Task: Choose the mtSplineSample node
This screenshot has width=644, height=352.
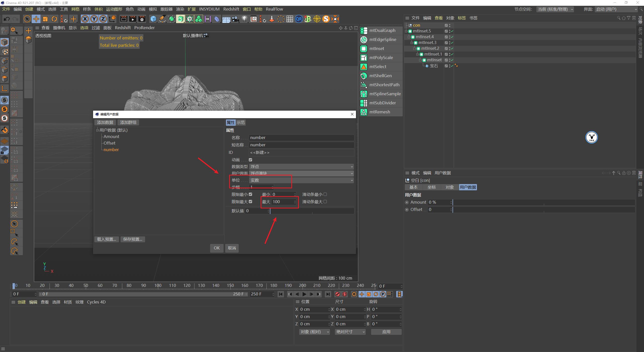Action: [385, 94]
